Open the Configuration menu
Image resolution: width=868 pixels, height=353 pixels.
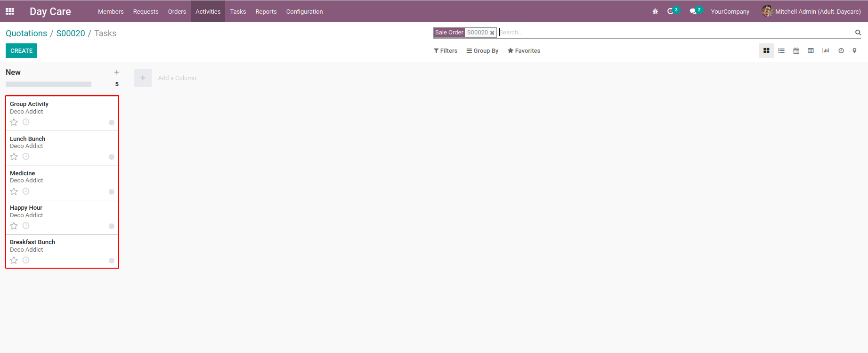point(305,11)
